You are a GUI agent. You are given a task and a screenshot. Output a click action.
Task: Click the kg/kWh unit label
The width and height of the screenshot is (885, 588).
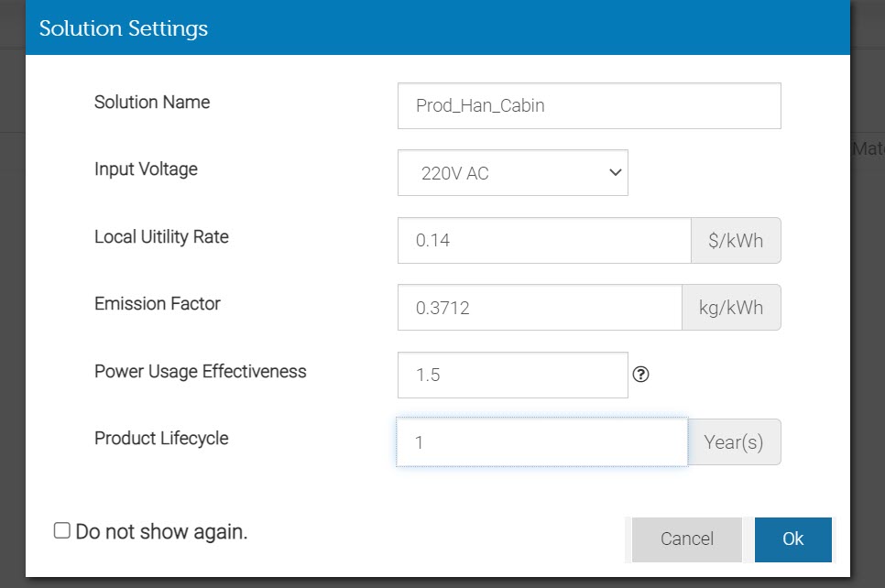[731, 308]
